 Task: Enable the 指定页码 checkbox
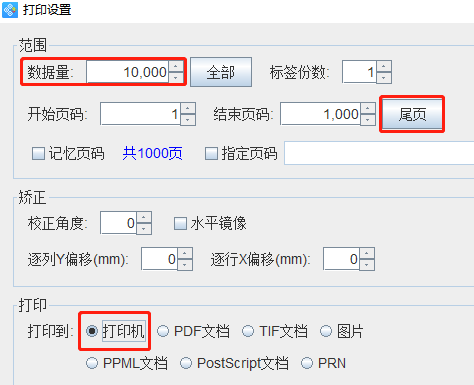click(x=211, y=154)
